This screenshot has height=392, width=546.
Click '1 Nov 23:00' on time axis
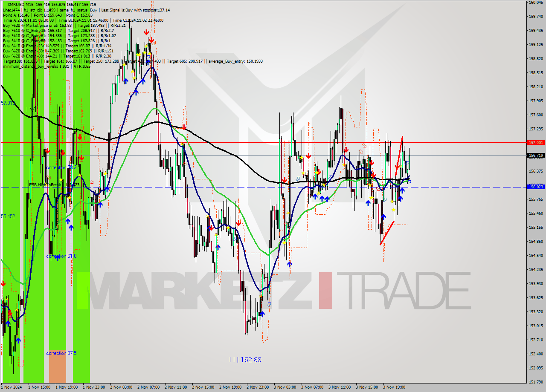(94, 387)
